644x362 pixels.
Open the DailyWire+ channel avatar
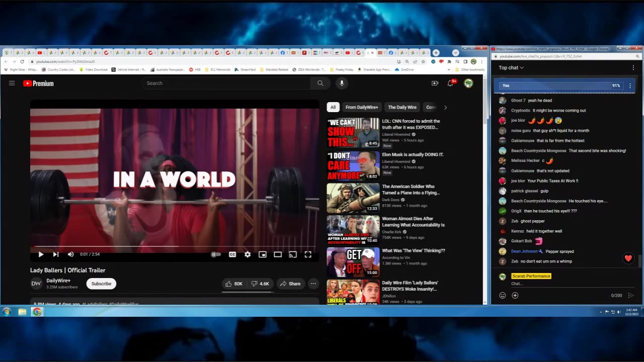point(36,284)
